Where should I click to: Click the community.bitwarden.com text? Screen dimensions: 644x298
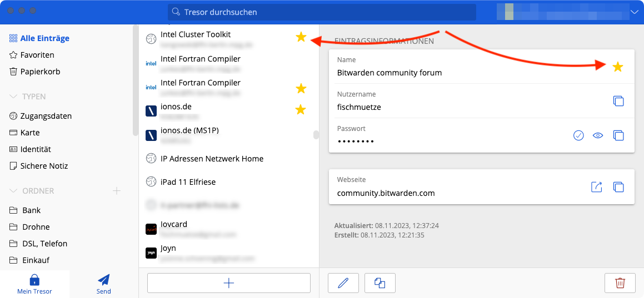[386, 193]
